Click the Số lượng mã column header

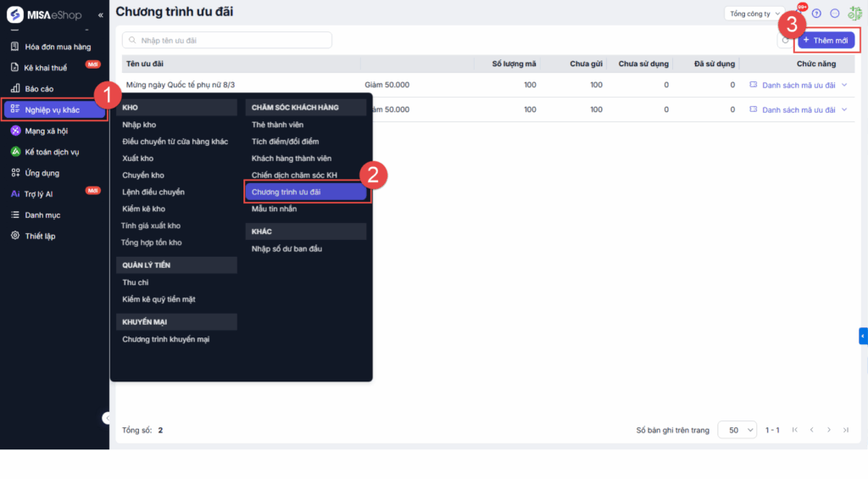[514, 64]
